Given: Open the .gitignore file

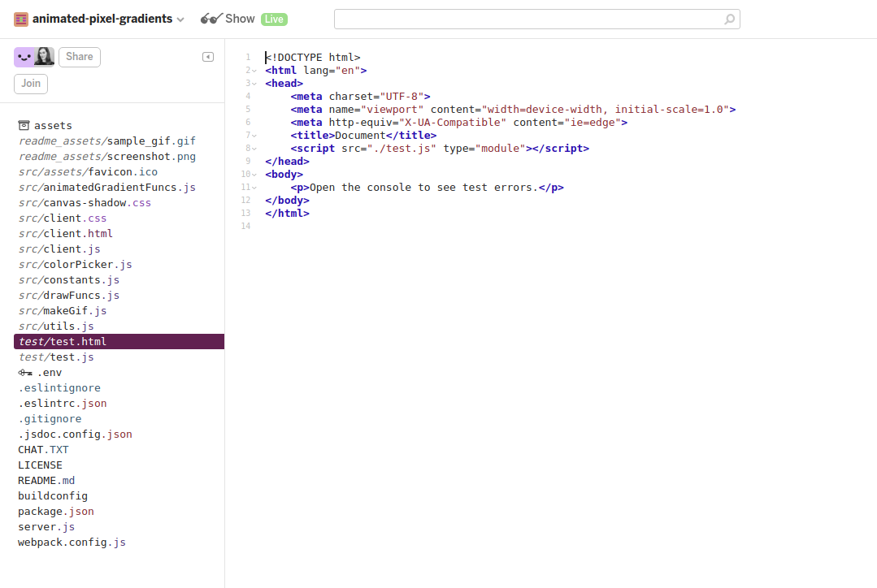Looking at the screenshot, I should coord(50,418).
